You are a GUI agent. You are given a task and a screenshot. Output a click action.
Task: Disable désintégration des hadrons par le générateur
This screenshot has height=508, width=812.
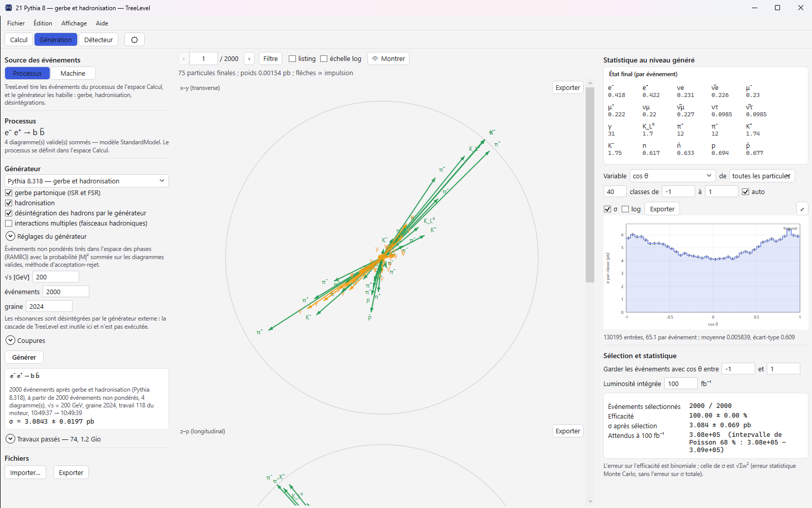tap(9, 213)
